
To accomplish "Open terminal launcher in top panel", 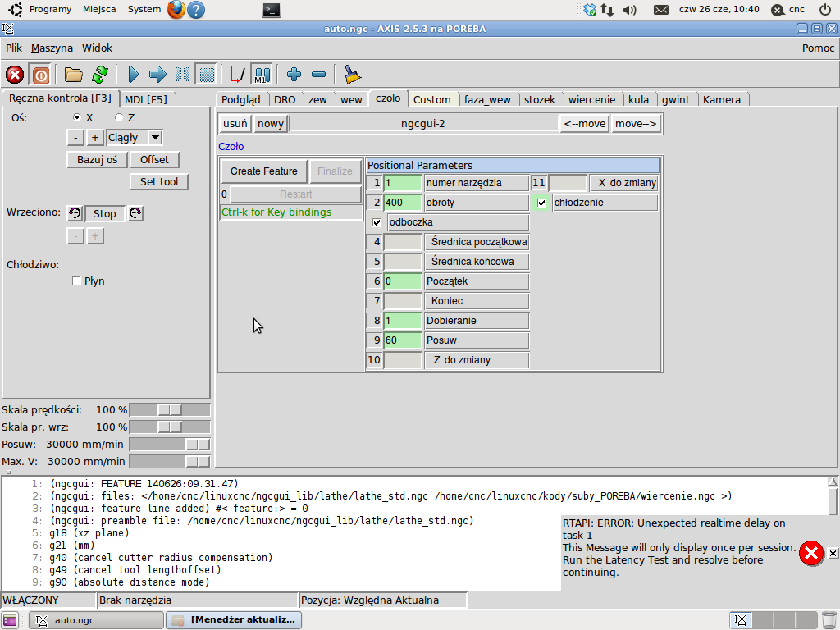I will click(x=272, y=10).
